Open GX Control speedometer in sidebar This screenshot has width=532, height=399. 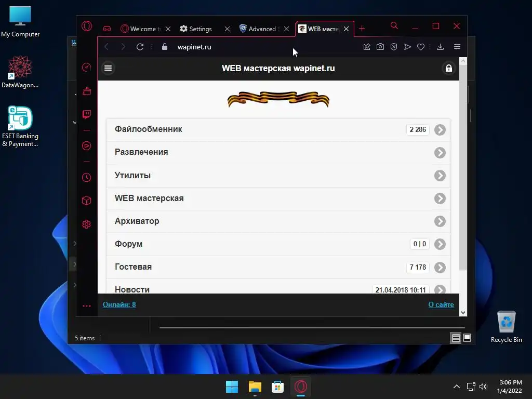pos(87,67)
